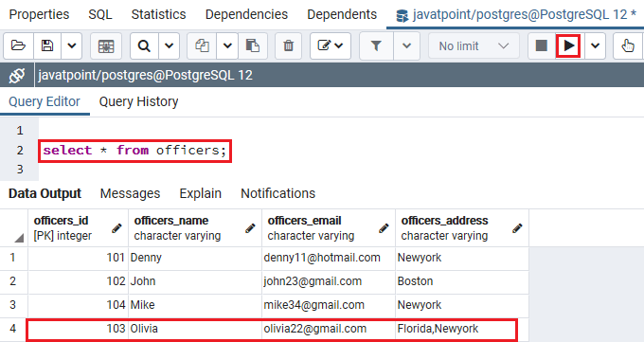
Task: Switch to Query History tab
Action: 138,101
